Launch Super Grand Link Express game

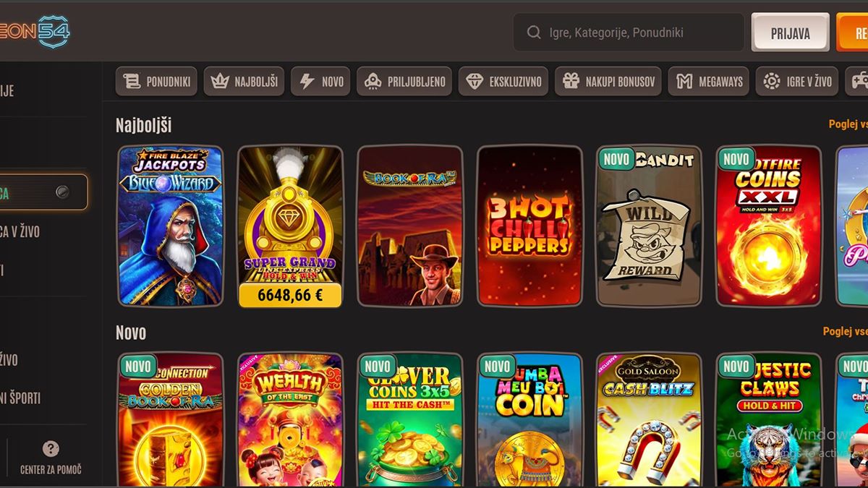290,226
